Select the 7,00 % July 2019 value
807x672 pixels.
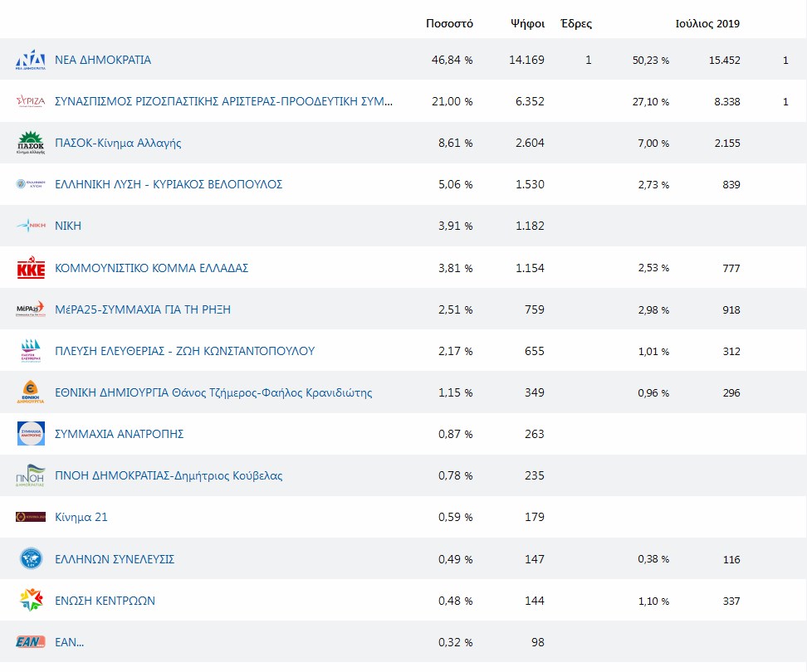coord(653,144)
